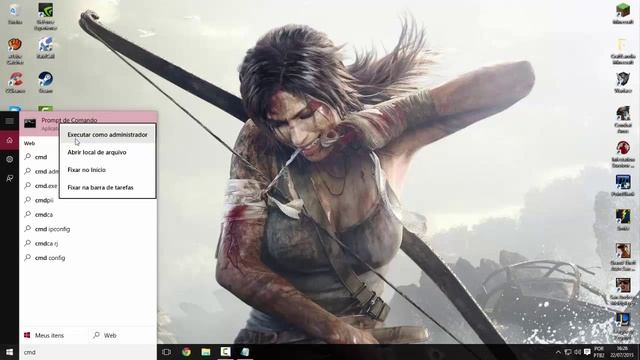640x360 pixels.
Task: Open Camtasia app on the taskbar
Action: 225,352
